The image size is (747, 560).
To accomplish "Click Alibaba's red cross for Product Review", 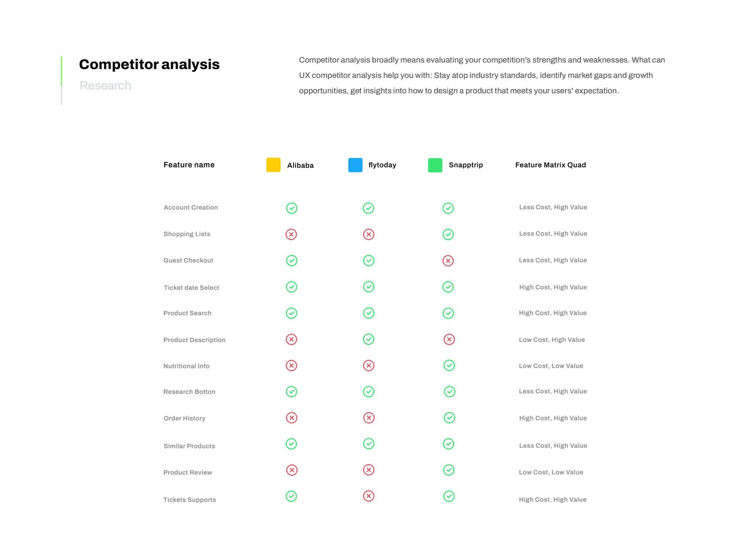I will (x=291, y=470).
